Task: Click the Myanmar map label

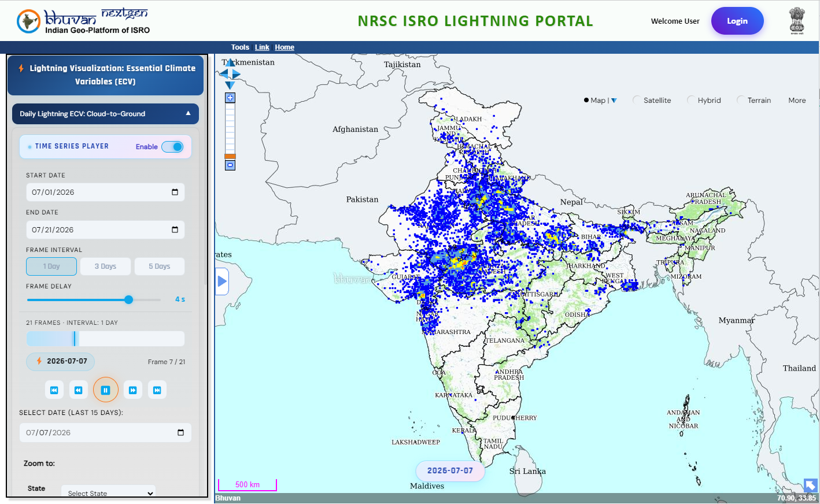Action: click(737, 320)
